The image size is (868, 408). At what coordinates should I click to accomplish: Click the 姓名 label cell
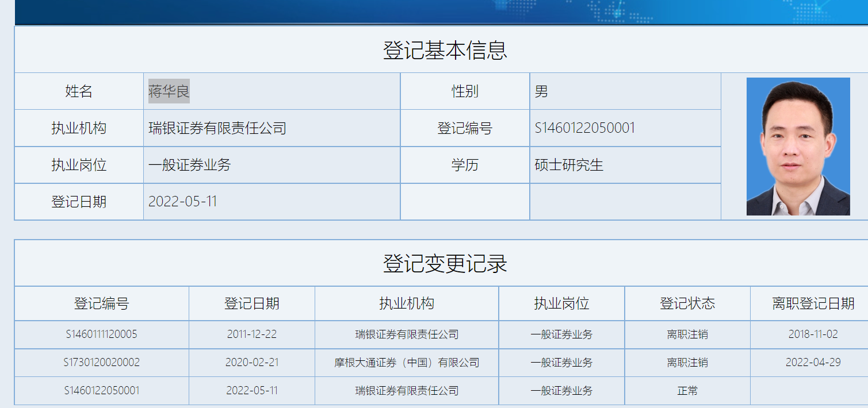(79, 91)
